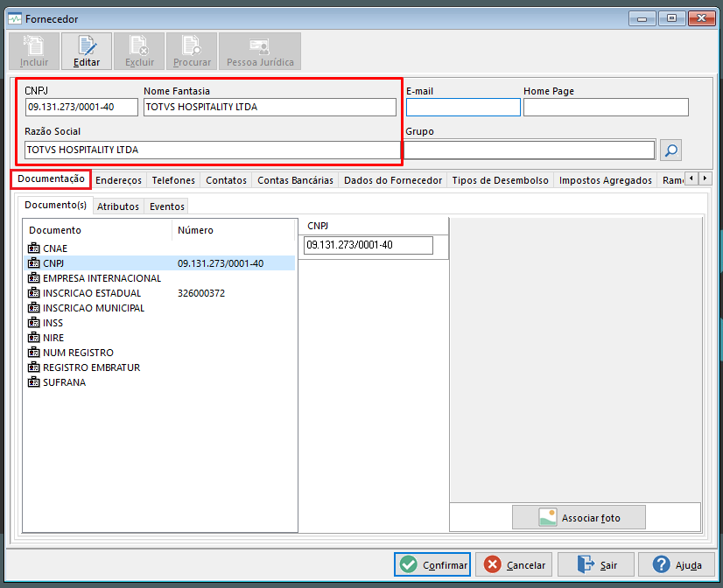The image size is (723, 588).
Task: Click the Editar toolbar button
Action: coord(87,51)
